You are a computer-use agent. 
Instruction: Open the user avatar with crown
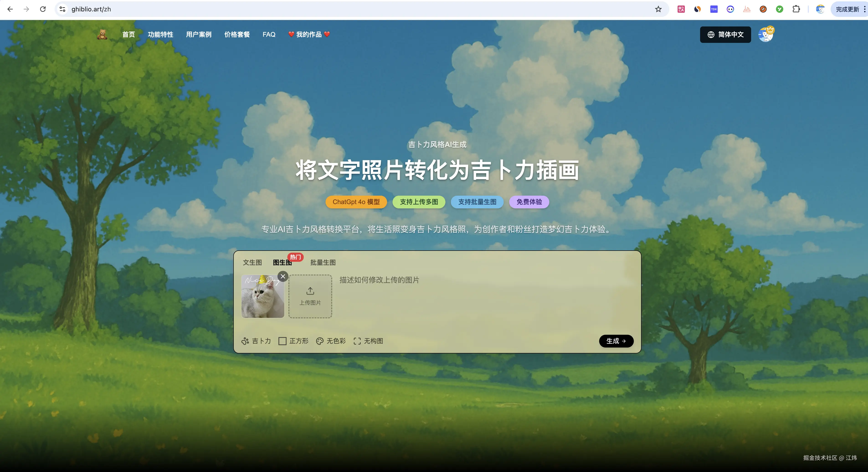[x=766, y=34]
